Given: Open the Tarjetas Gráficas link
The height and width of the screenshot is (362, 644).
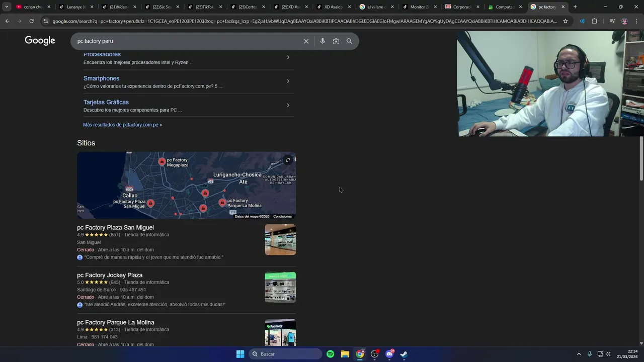Looking at the screenshot, I should point(106,102).
